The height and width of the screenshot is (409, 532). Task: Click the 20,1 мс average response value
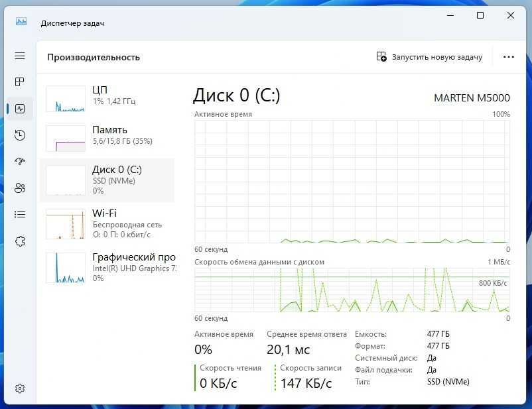click(289, 349)
